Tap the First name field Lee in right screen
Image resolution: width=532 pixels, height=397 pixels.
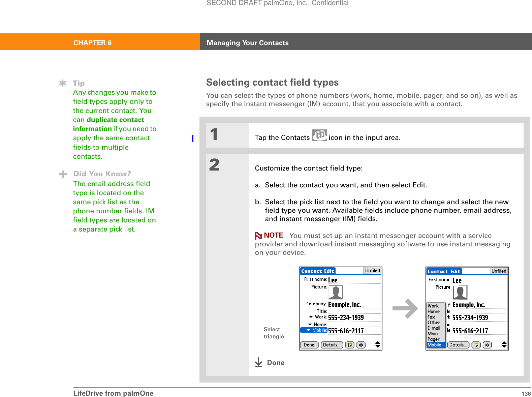click(480, 280)
